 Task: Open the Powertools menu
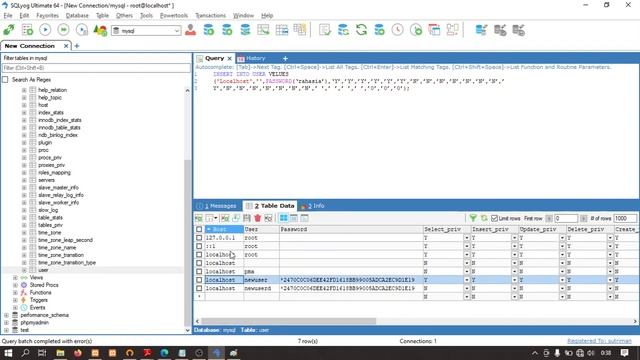[x=174, y=16]
